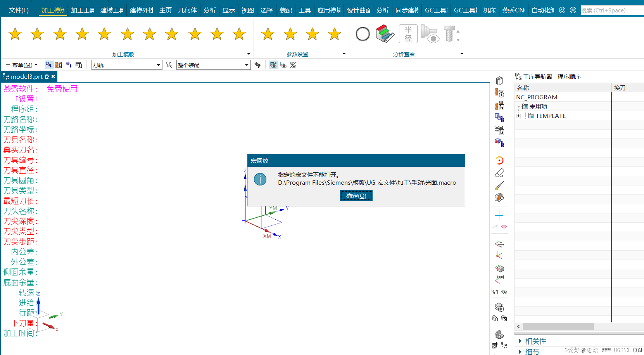Open the program order navigator sidebar icon

(x=499, y=118)
